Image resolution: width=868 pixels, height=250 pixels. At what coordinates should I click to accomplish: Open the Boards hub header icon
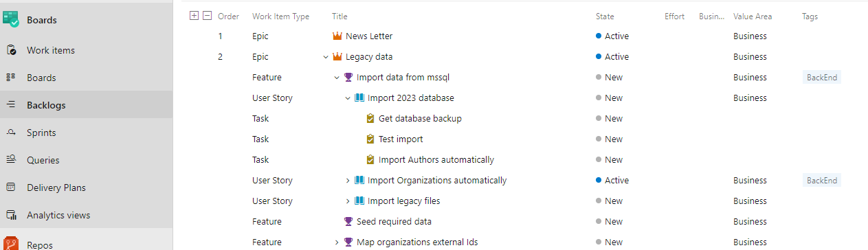point(11,19)
